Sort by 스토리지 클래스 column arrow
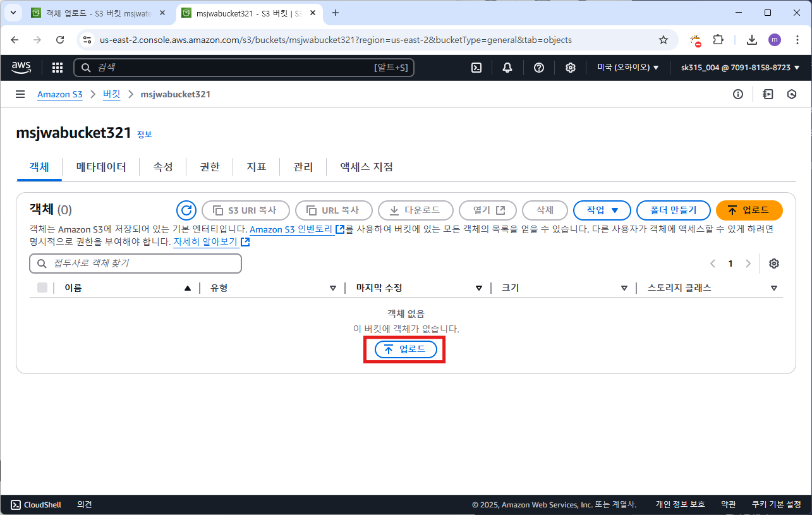812x515 pixels. coord(774,288)
